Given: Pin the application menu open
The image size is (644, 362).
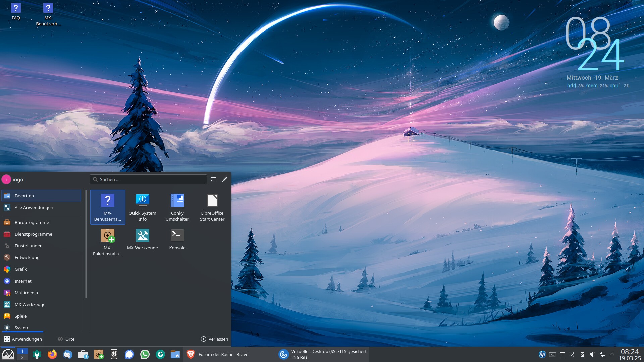Looking at the screenshot, I should tap(225, 179).
